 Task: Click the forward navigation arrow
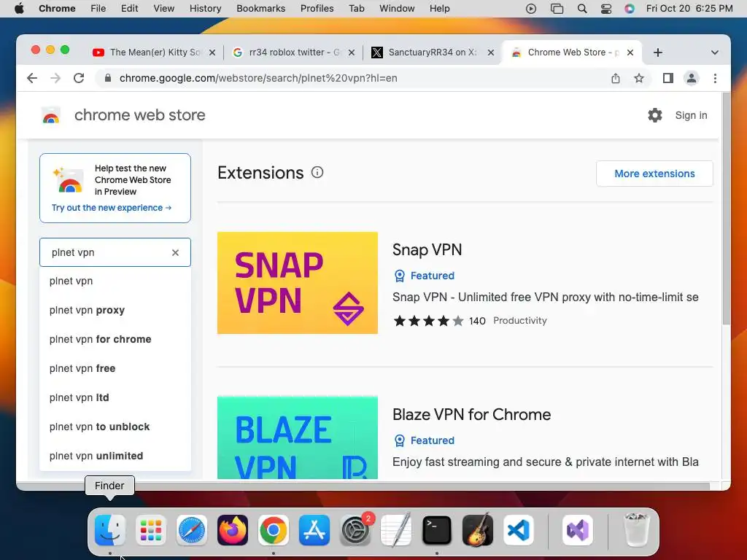(x=55, y=78)
